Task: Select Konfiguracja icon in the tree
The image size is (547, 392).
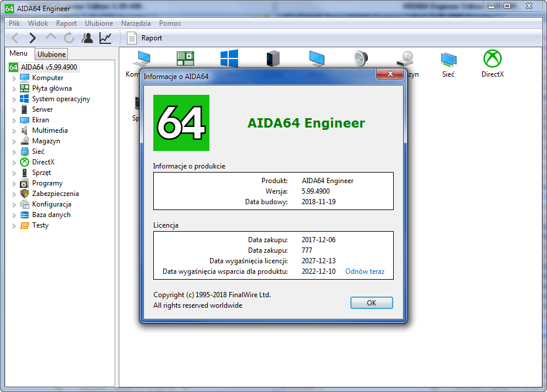Action: coord(25,204)
